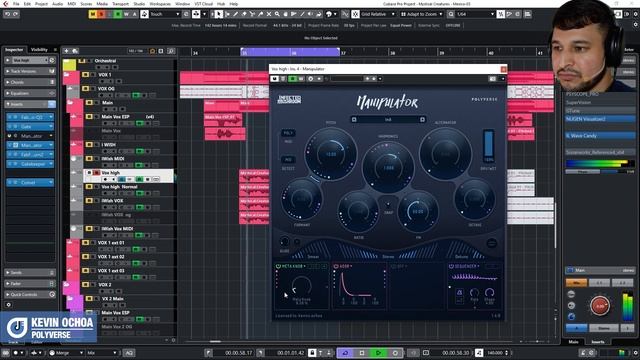Click the Formant knob
640x360 pixels.
pos(302,199)
